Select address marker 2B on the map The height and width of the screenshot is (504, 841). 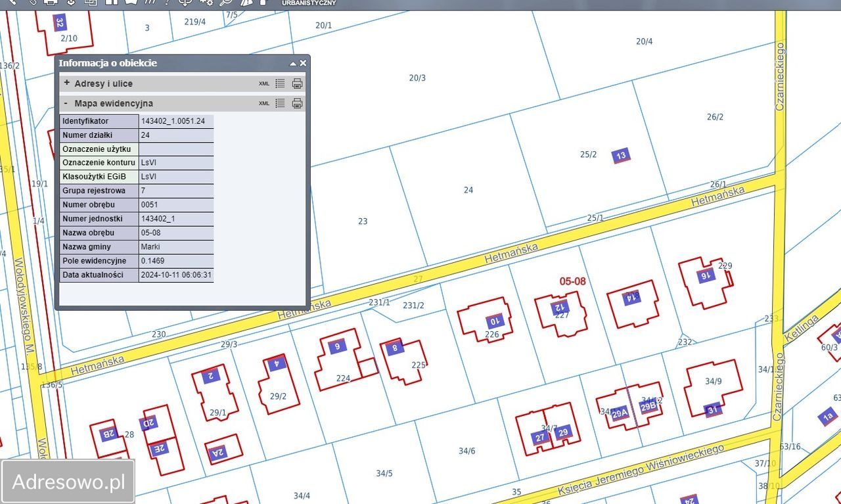point(108,433)
